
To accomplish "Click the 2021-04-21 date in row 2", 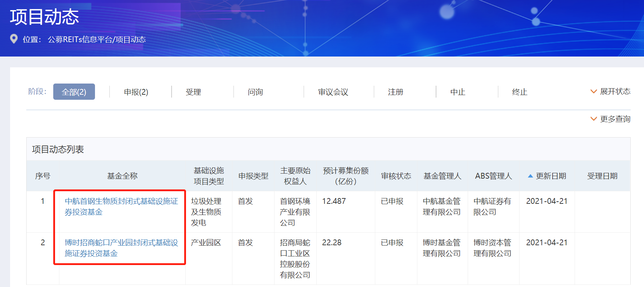I will point(547,243).
